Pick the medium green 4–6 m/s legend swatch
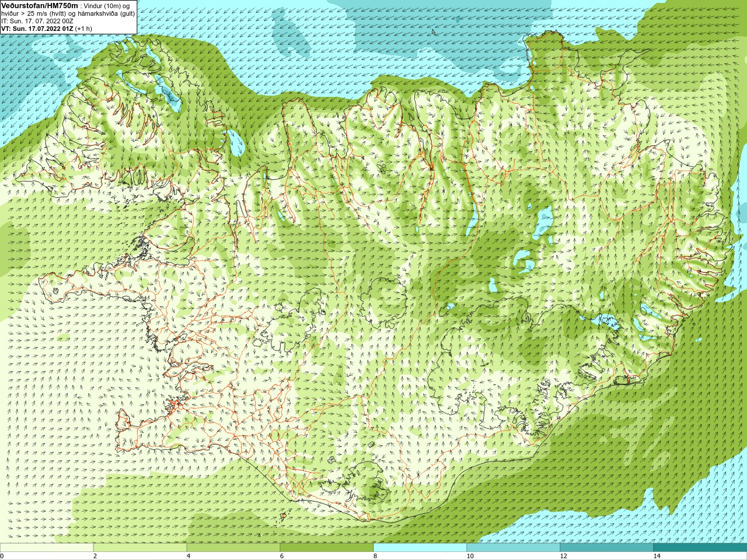747x560 pixels. 233,548
